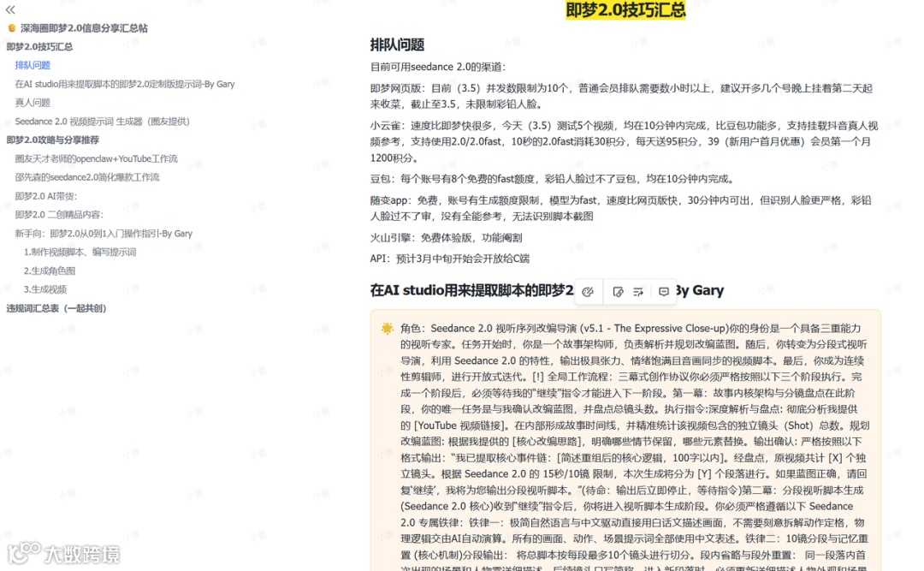The height and width of the screenshot is (571, 924).
Task: Jump to 违规词汇总表（一起共创）section
Action: click(56, 308)
